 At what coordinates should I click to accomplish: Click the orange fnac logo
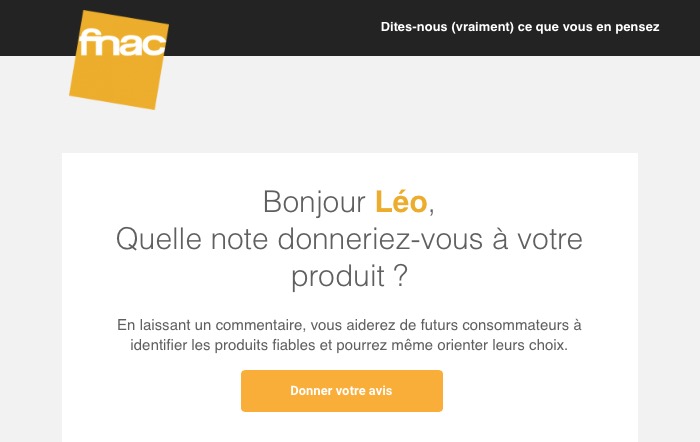tap(119, 60)
